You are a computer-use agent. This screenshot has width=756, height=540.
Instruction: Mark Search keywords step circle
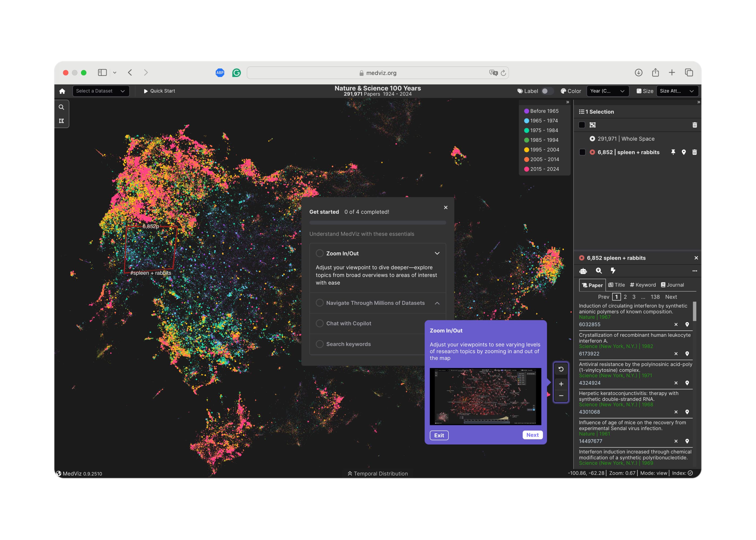(x=319, y=344)
